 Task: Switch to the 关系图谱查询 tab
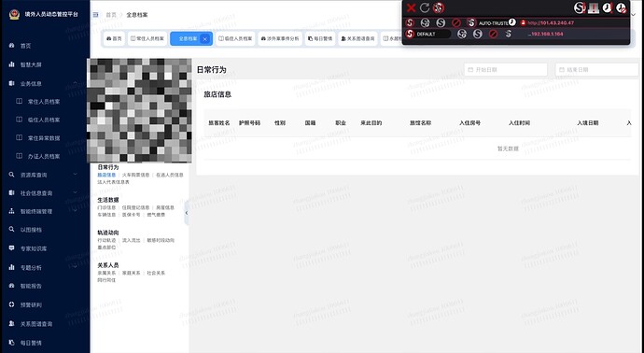[357, 38]
